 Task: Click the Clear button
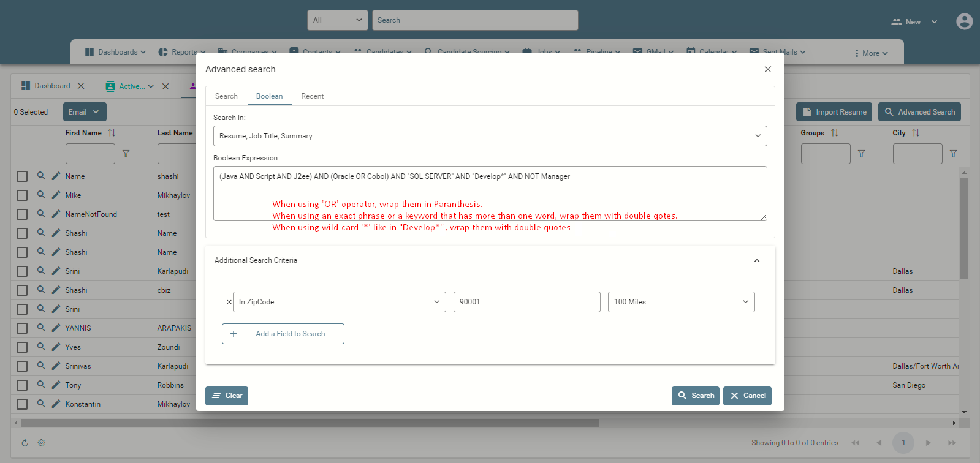(227, 396)
